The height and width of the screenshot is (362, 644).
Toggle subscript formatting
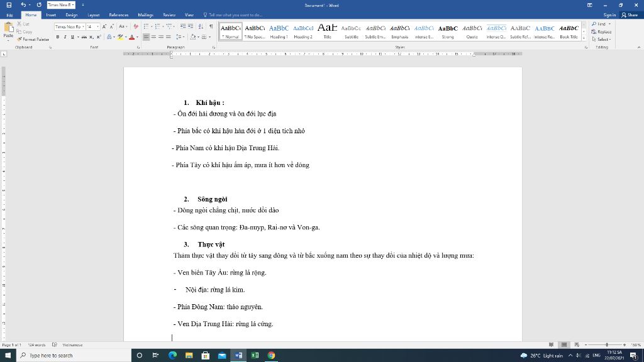tap(91, 37)
